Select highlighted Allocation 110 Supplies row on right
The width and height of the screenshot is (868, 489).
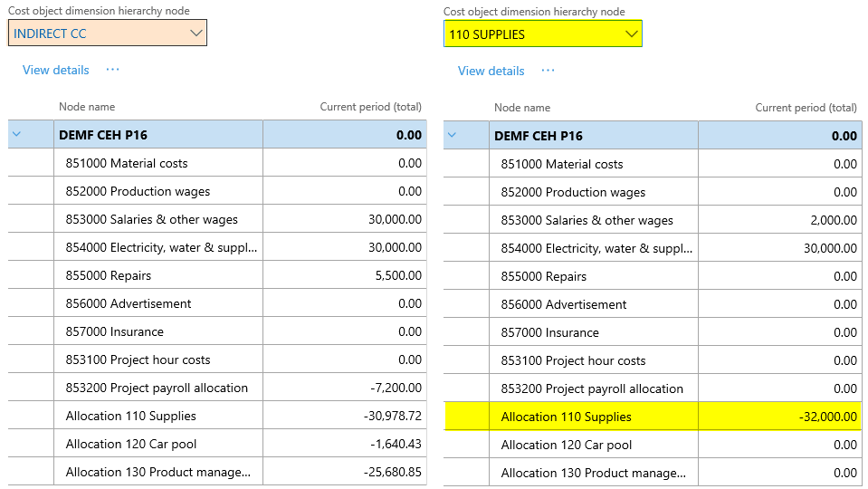point(567,417)
